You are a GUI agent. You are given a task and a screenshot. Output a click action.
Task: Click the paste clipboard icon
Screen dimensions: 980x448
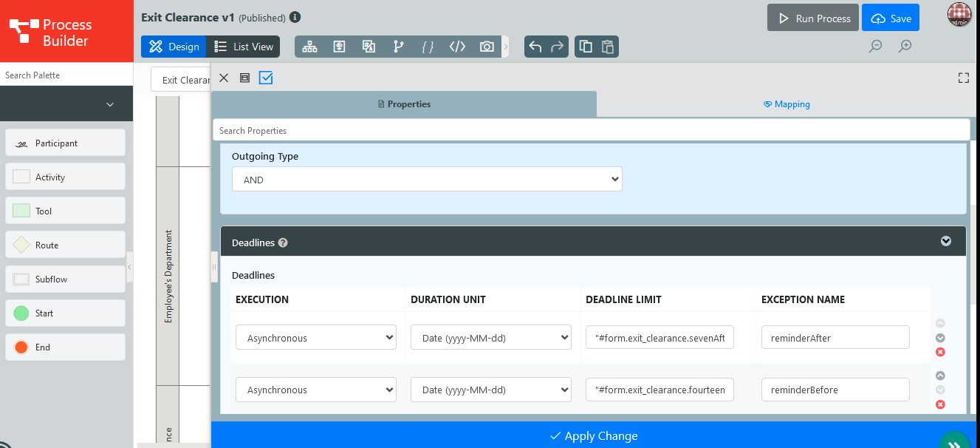pos(608,47)
